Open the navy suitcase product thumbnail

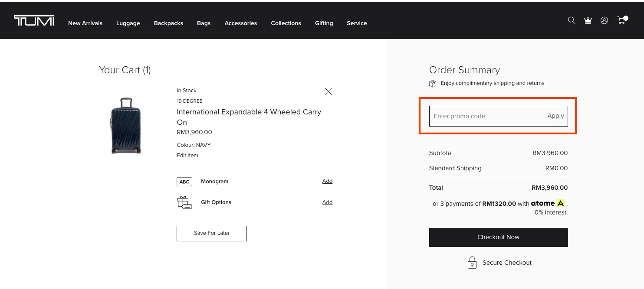pos(126,125)
